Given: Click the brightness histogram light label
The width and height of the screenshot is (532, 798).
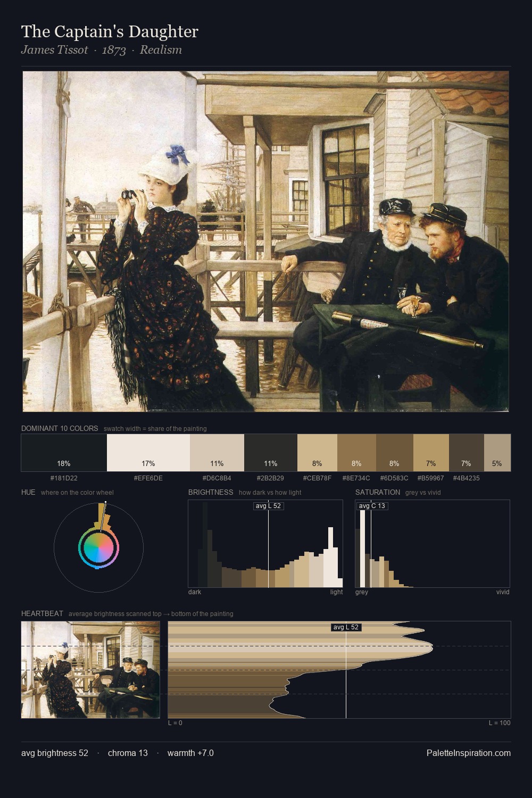Looking at the screenshot, I should coord(337,592).
